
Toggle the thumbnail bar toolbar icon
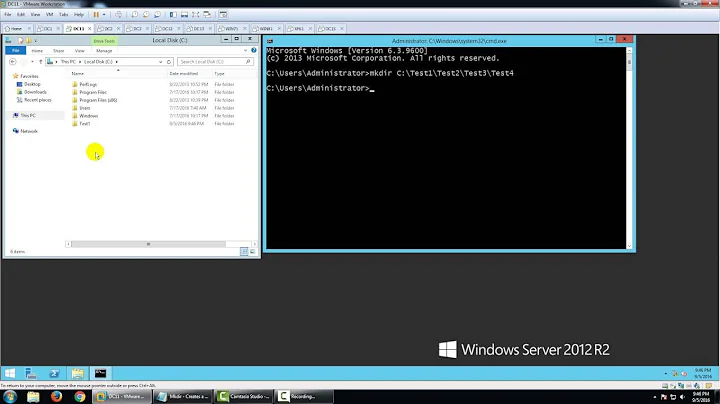184,15
